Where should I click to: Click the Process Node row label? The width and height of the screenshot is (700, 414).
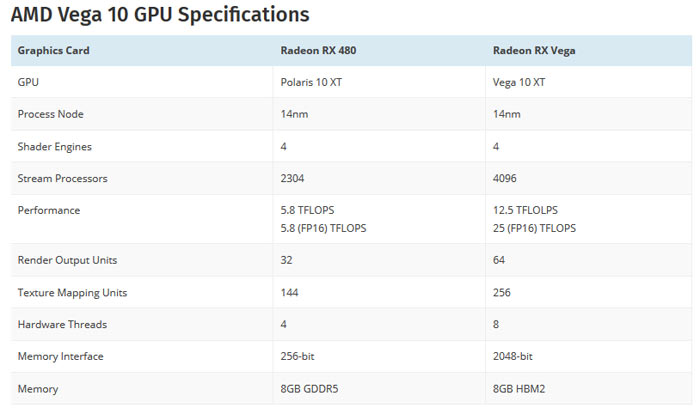coord(50,114)
